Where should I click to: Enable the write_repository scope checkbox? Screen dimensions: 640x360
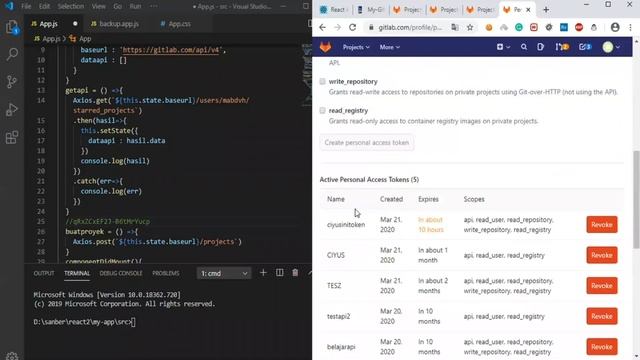tap(322, 81)
